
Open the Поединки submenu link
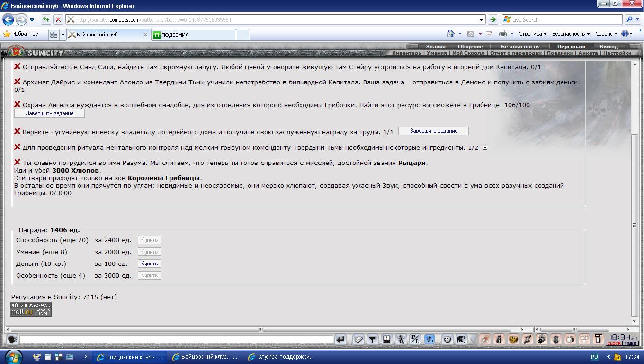[560, 53]
